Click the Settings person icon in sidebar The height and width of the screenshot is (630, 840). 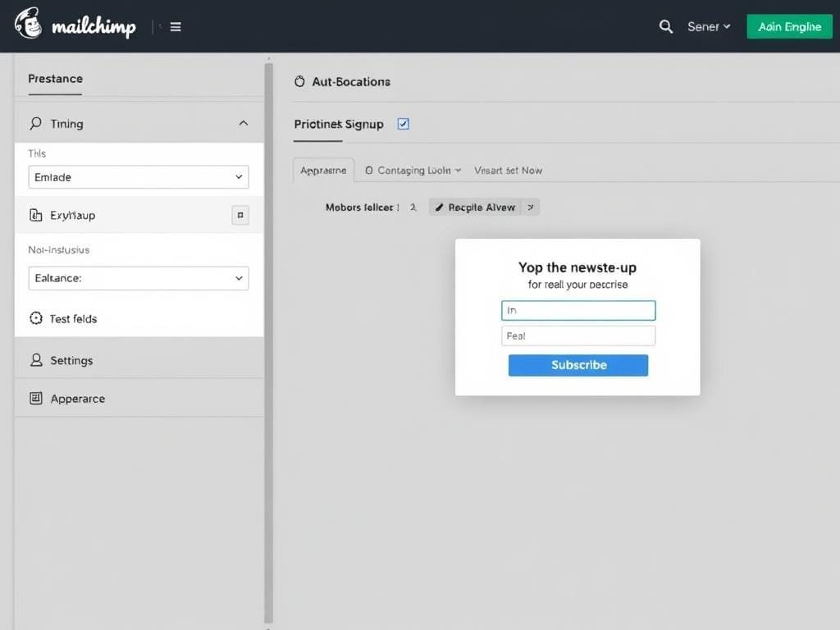(x=38, y=360)
